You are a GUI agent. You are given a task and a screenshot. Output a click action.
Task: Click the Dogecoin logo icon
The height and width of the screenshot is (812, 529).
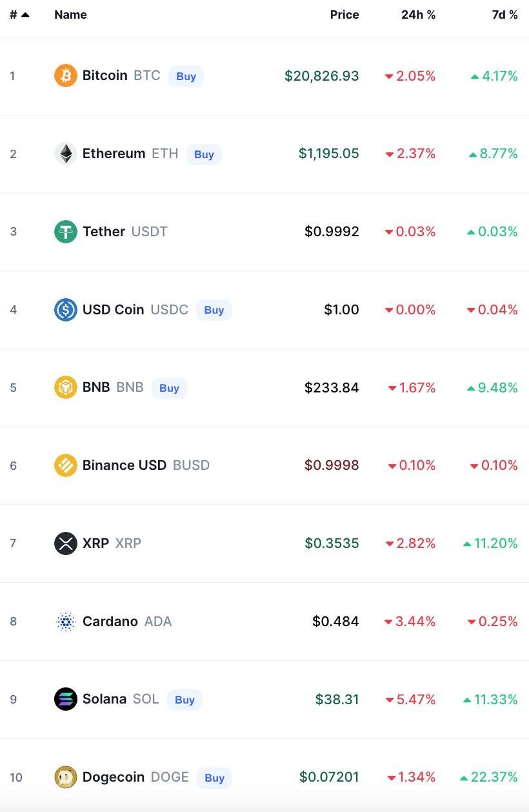tap(65, 777)
